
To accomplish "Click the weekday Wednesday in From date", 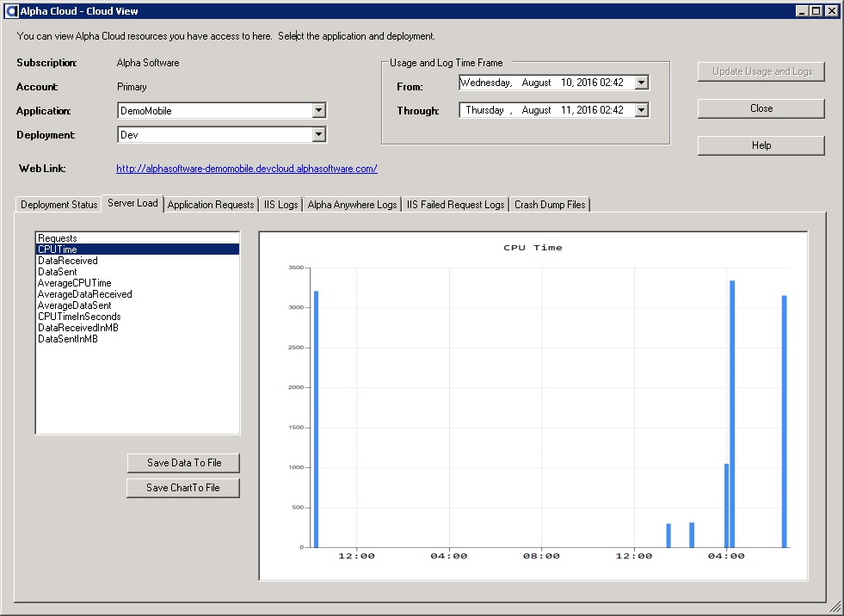I will (x=486, y=83).
